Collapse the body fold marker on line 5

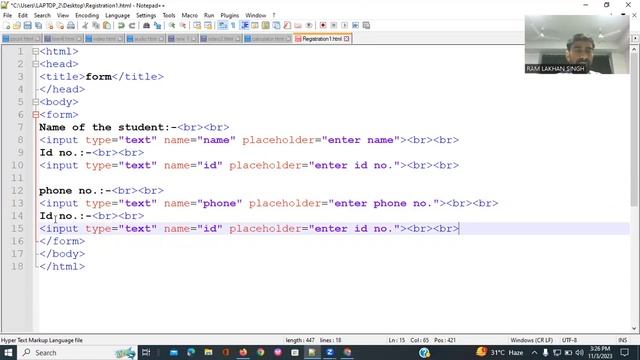pyautogui.click(x=36, y=102)
